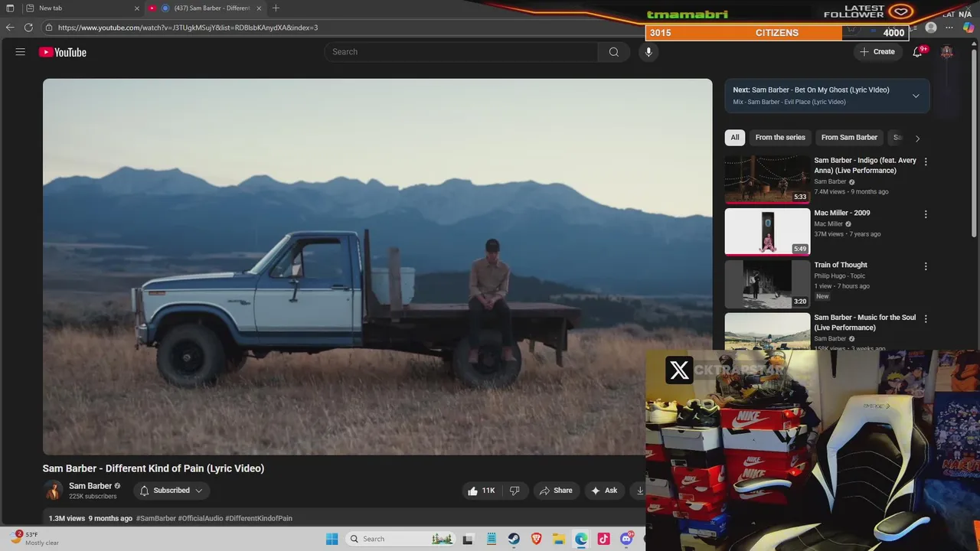Viewport: 980px width, 551px height.
Task: Click the browser address bar URL
Action: pos(188,28)
